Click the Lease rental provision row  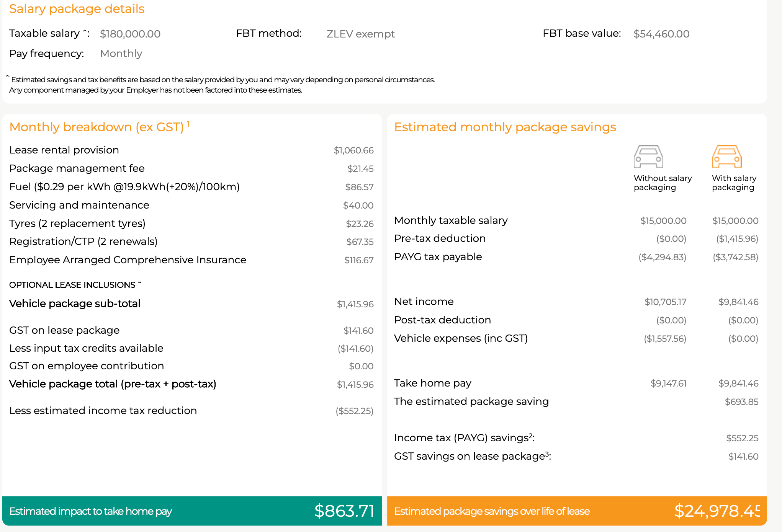64,150
